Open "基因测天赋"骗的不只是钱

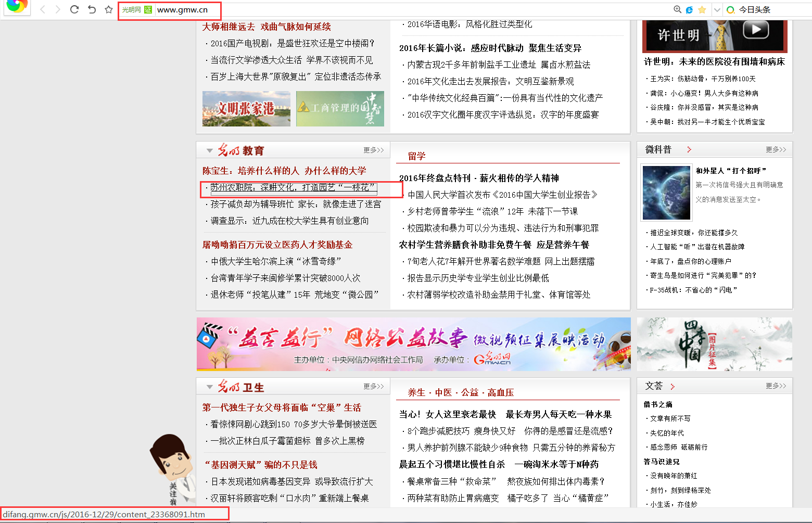coord(261,465)
